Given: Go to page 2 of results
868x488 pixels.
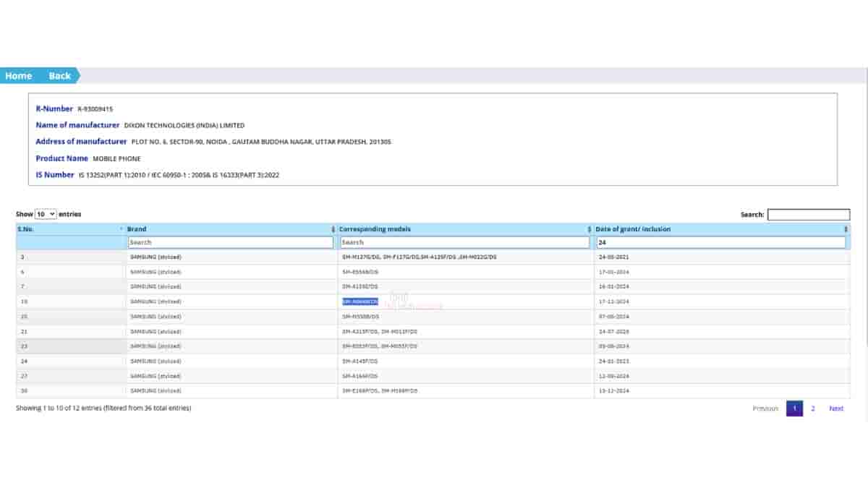Looking at the screenshot, I should (x=813, y=408).
